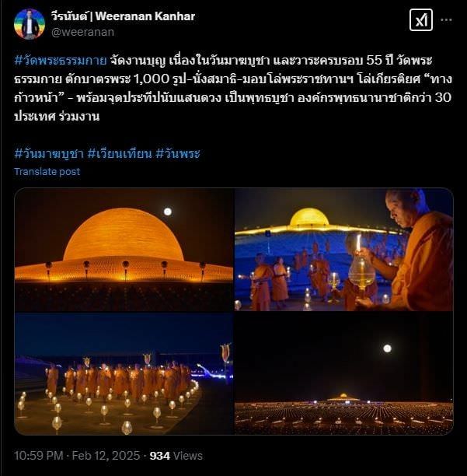Click the moon above the field of lights
Screen dimensions: 467x476
[387, 348]
